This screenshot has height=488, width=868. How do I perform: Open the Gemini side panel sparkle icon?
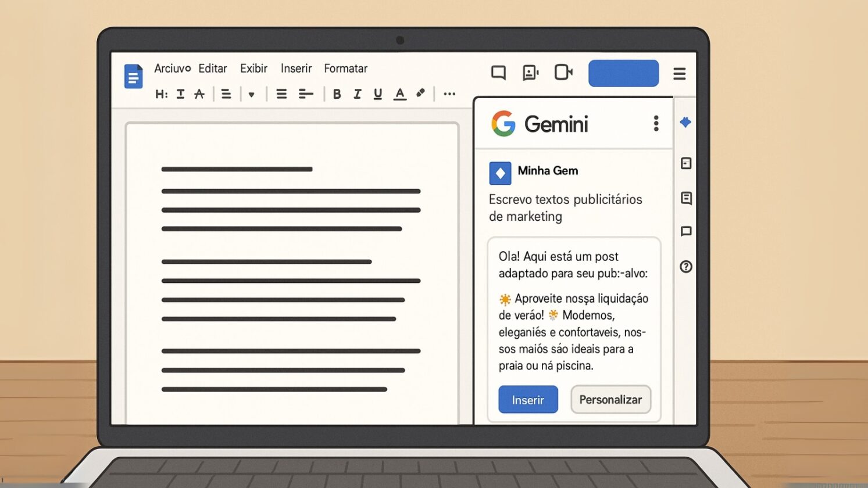coord(686,123)
